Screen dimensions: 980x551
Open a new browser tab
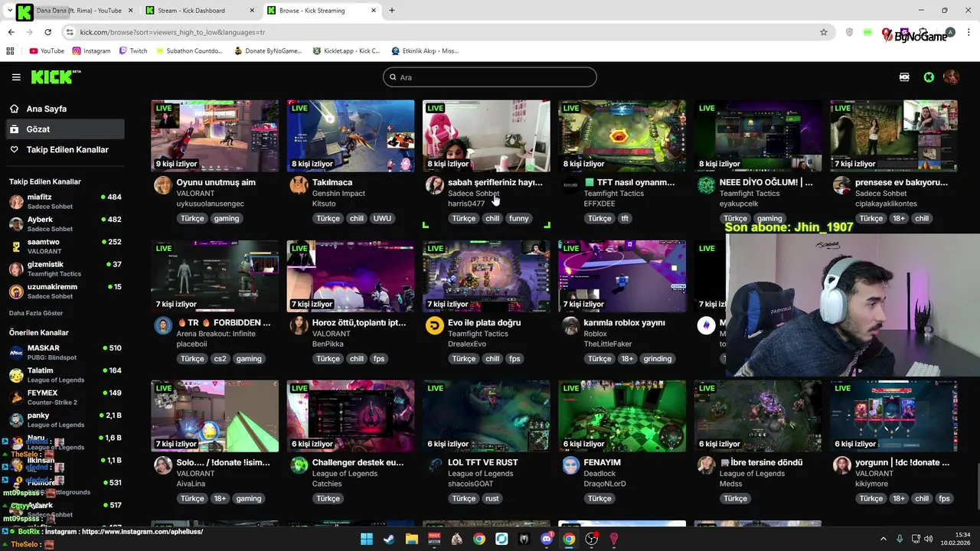392,11
